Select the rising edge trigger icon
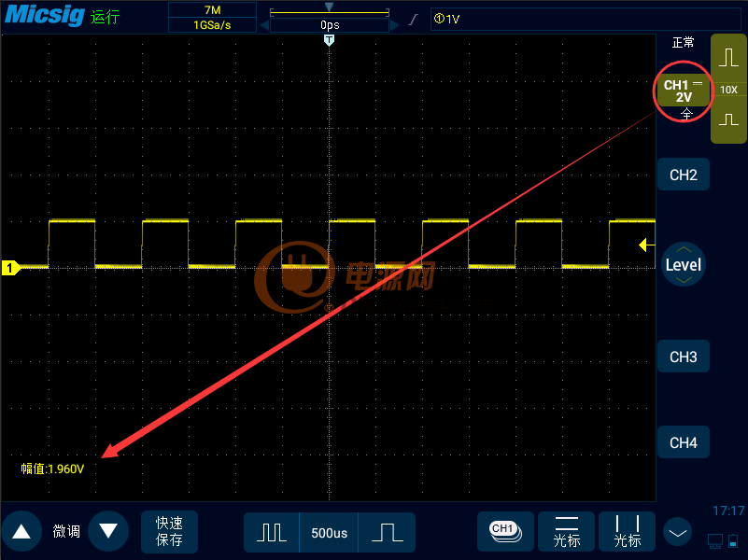The width and height of the screenshot is (748, 560). pyautogui.click(x=414, y=19)
